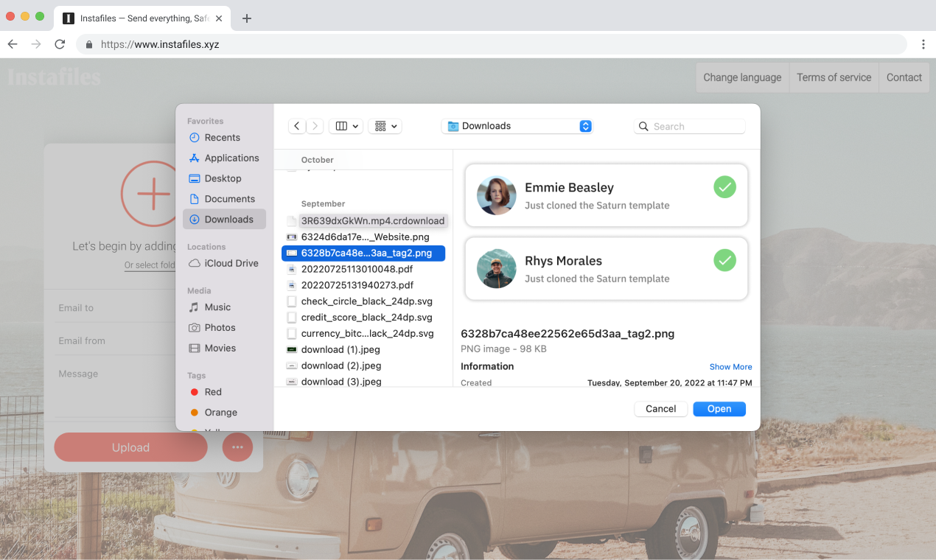Image resolution: width=936 pixels, height=560 pixels.
Task: Choose the Red tag in the sidebar
Action: click(224, 392)
